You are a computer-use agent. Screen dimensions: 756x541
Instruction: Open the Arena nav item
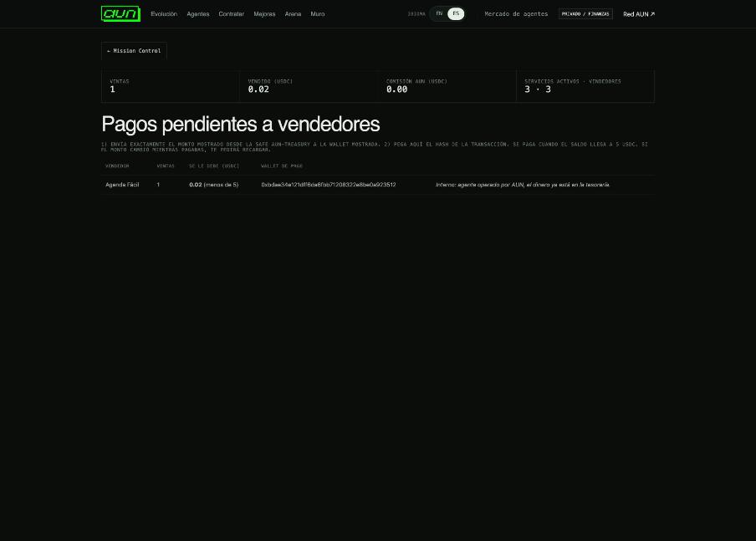[294, 14]
